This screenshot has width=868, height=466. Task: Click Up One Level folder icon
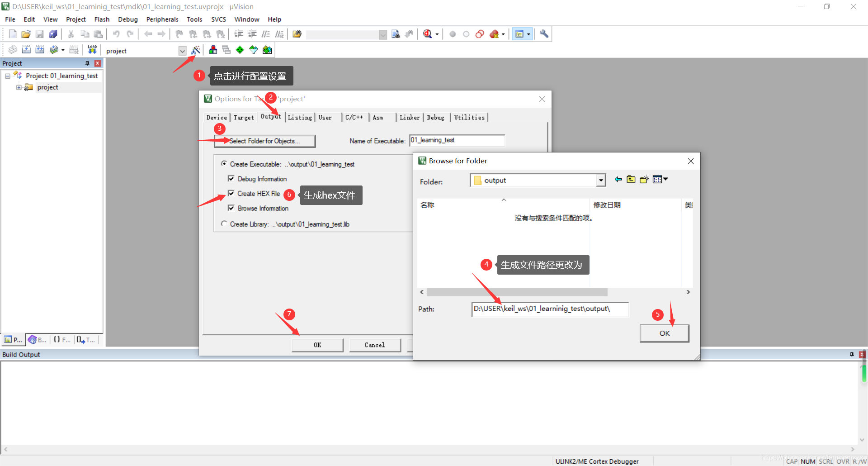pos(631,180)
